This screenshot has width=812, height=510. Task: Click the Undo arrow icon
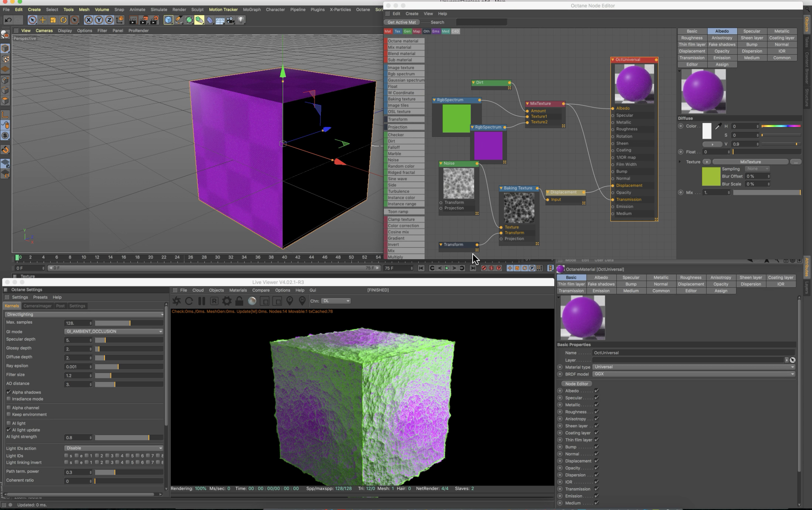coord(8,20)
